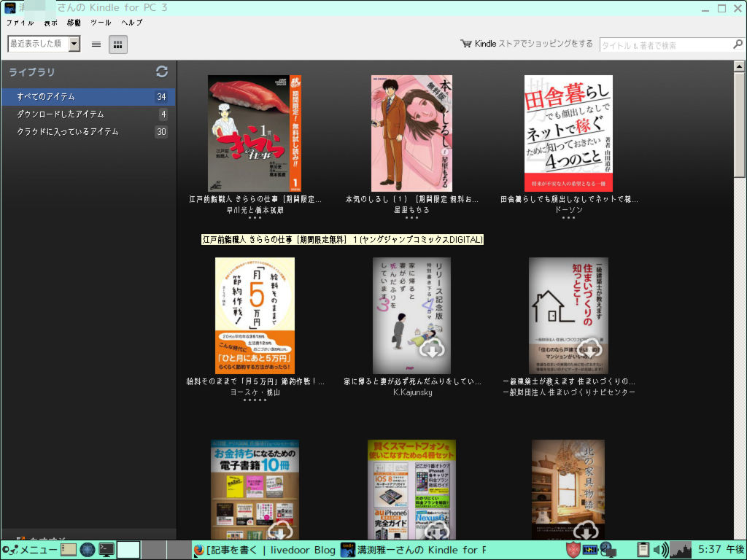Open お金持ちになるための電子書籍10冊 cover
The height and width of the screenshot is (560, 747).
255,489
